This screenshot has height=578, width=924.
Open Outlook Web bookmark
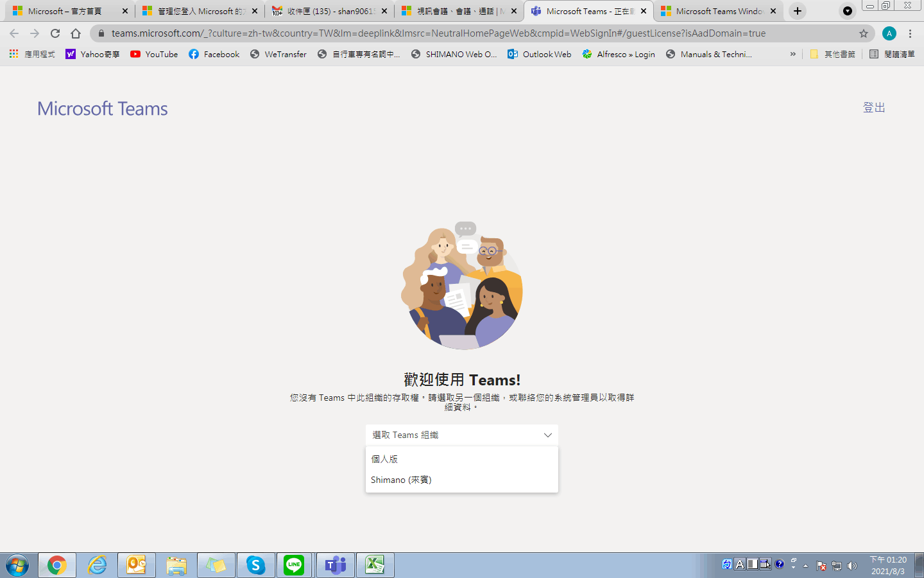tap(539, 54)
